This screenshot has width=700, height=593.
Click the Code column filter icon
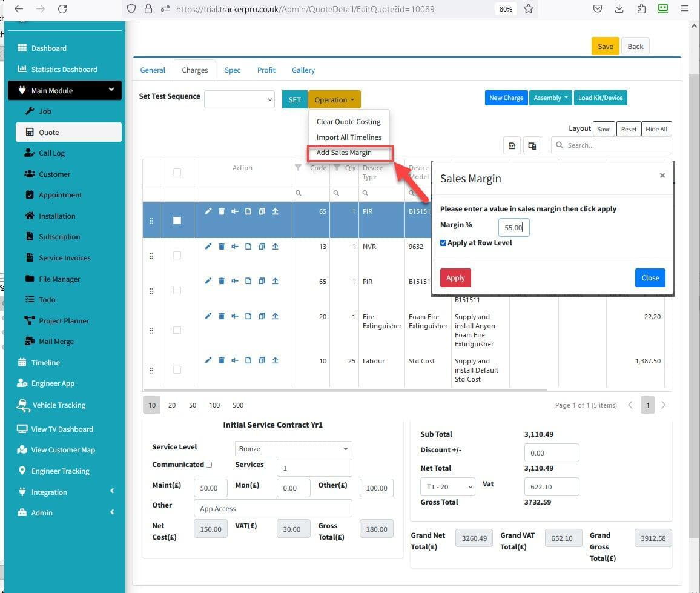point(298,168)
